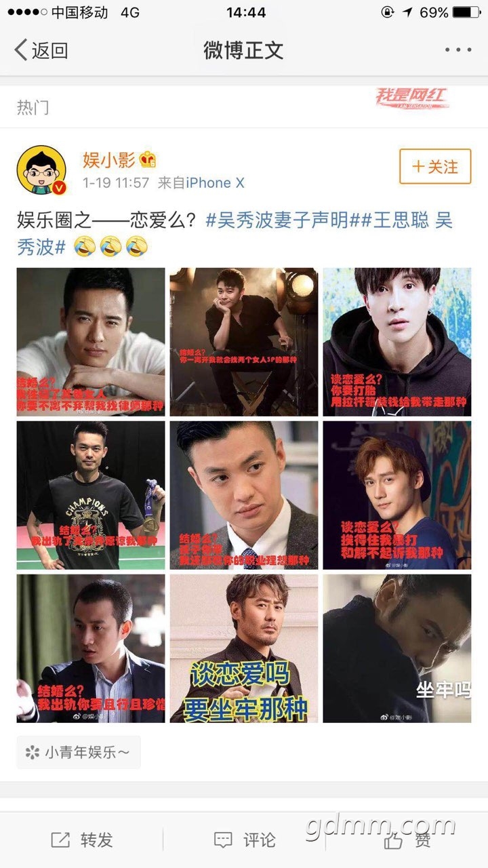The height and width of the screenshot is (868, 488).
Task: Open the 小青年娱乐~ topic tag
Action: coord(79,752)
